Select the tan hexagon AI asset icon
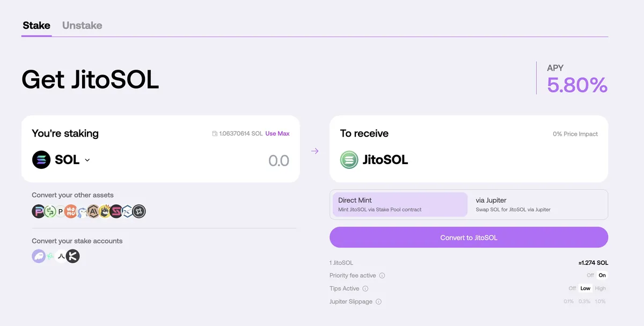Viewport: 644px width, 326px height. pyautogui.click(x=94, y=211)
